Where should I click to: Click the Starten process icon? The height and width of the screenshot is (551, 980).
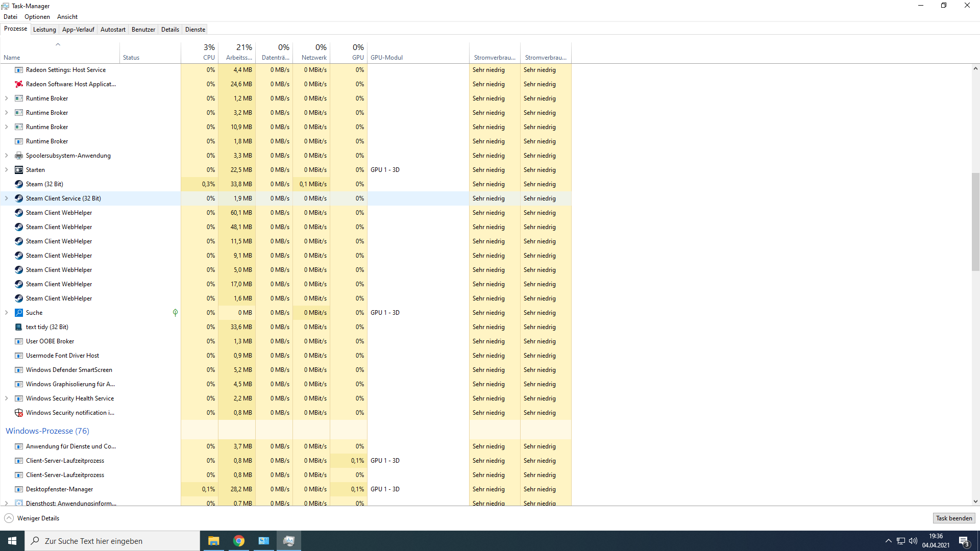click(18, 169)
